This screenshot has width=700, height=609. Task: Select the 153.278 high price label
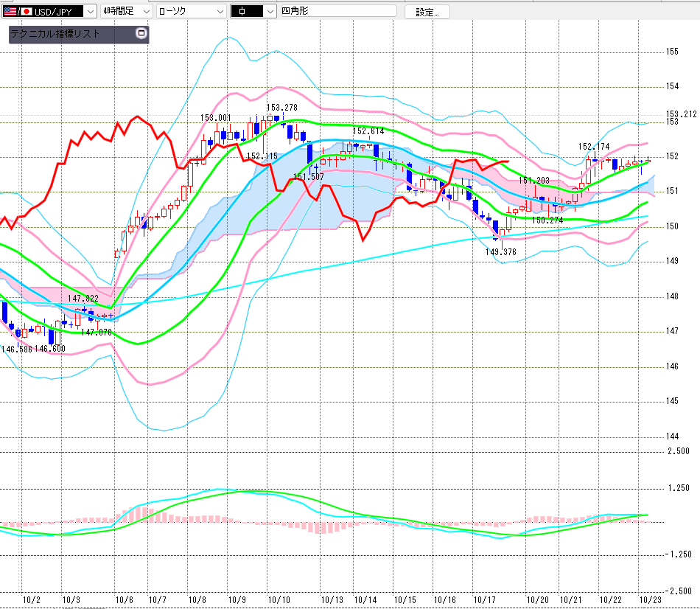[x=282, y=108]
